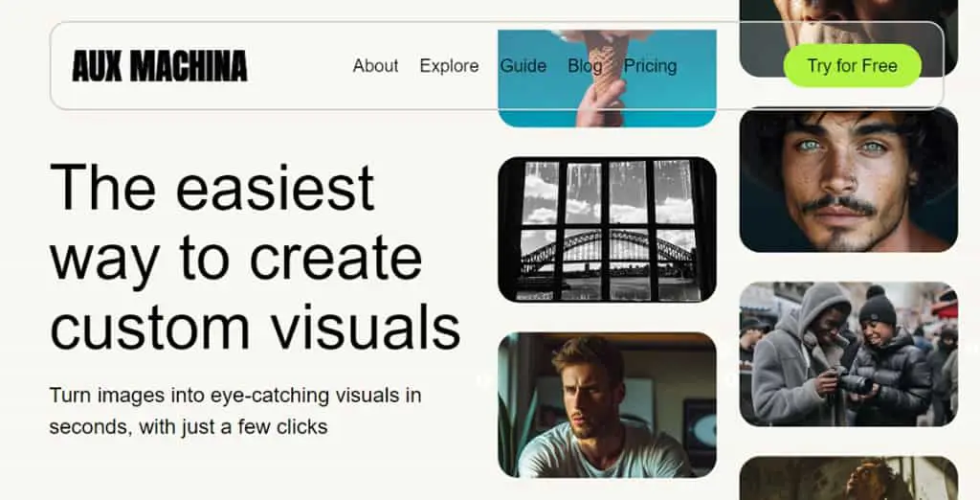
Task: Visit the Blog page
Action: click(x=585, y=66)
